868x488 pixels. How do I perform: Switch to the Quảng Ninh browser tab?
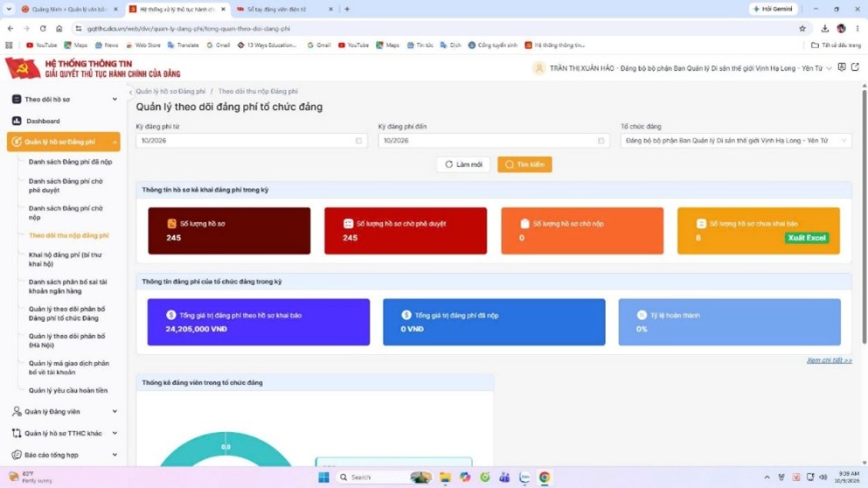(69, 9)
